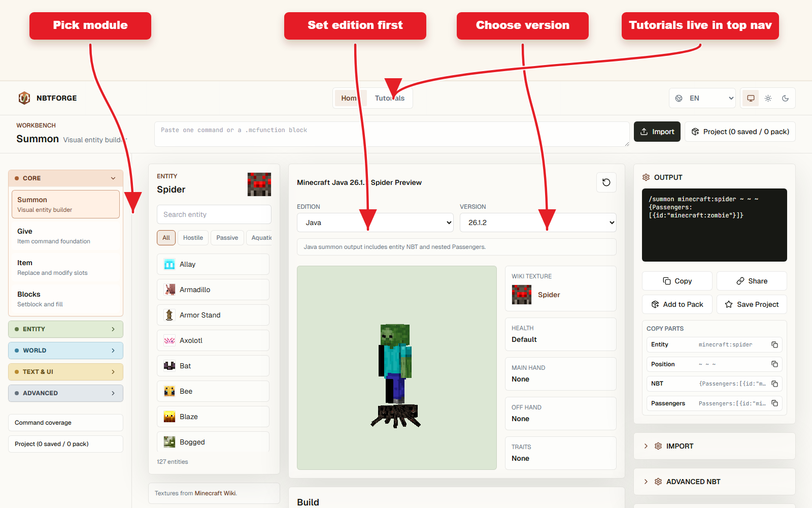Expand the WORLD module group
Image resolution: width=812 pixels, height=508 pixels.
pyautogui.click(x=65, y=351)
